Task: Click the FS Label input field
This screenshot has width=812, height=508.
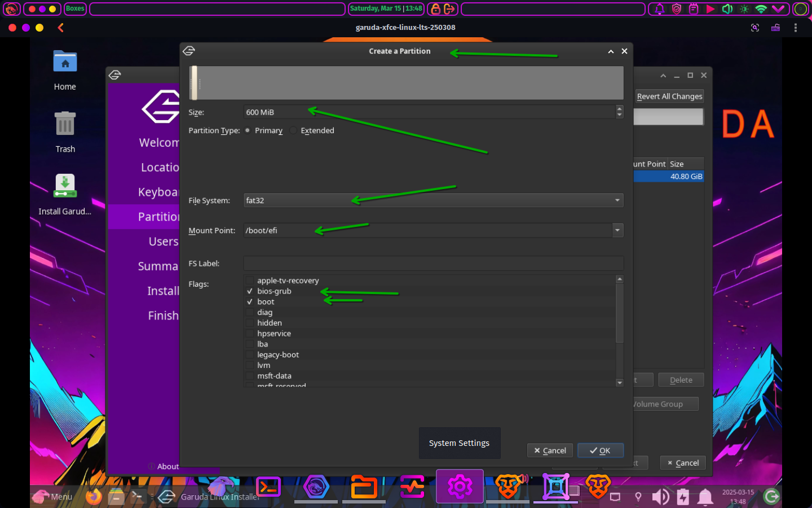Action: tap(433, 263)
